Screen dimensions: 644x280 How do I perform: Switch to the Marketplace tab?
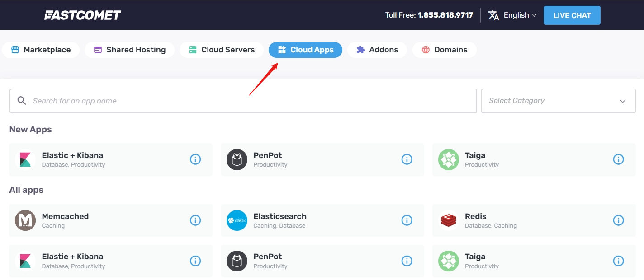click(x=41, y=50)
